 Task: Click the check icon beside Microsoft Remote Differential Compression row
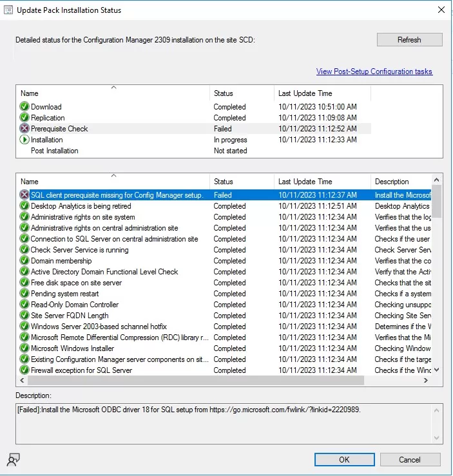coord(24,337)
